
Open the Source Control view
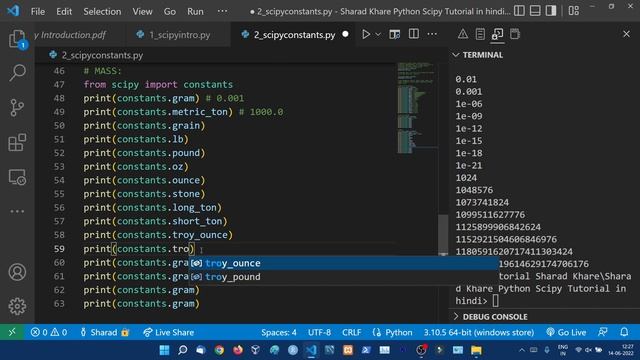(x=17, y=108)
